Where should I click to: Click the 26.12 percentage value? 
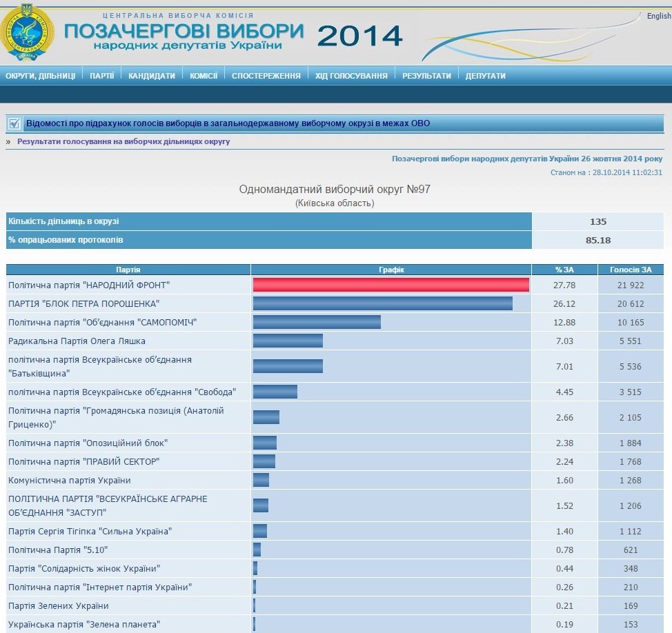coord(564,303)
